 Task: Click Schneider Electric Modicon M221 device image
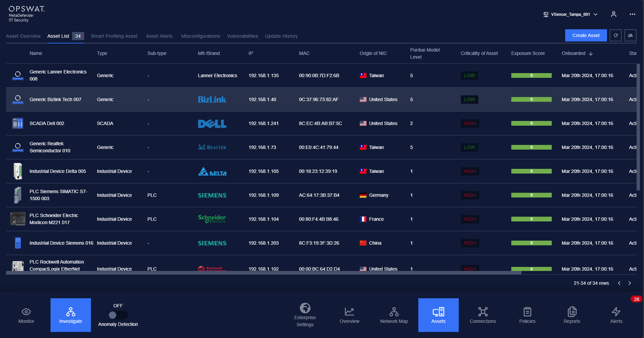click(18, 219)
